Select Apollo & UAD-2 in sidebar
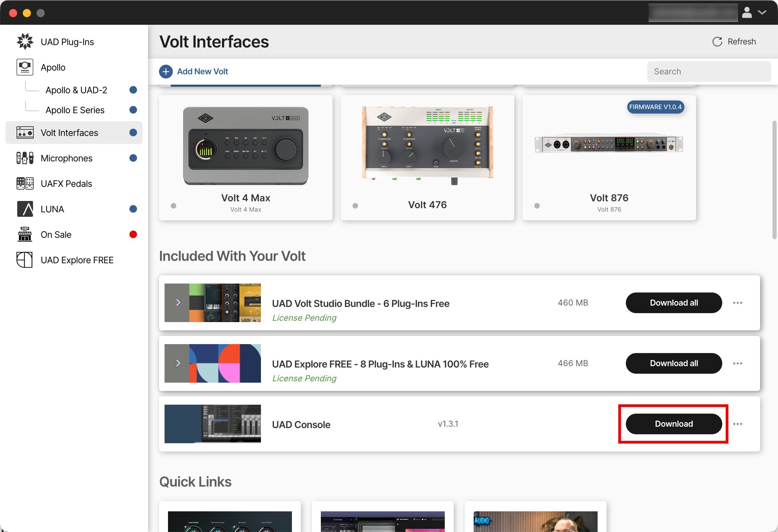Image resolution: width=778 pixels, height=532 pixels. 76,90
